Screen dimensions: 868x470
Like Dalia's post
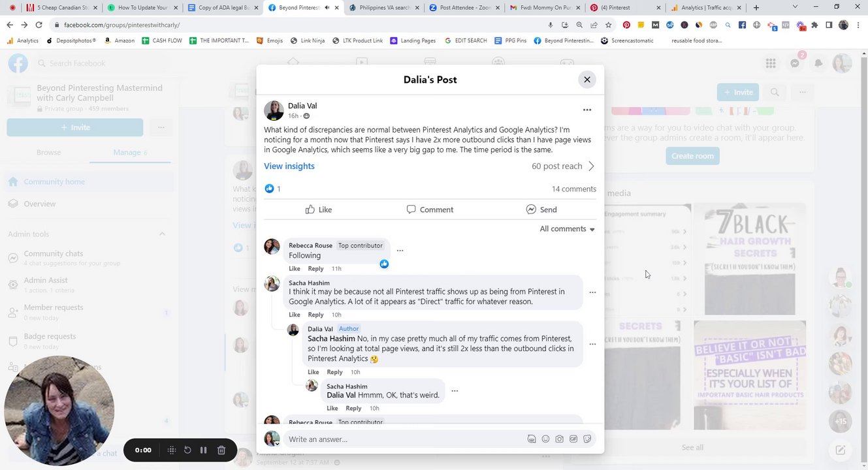(319, 210)
